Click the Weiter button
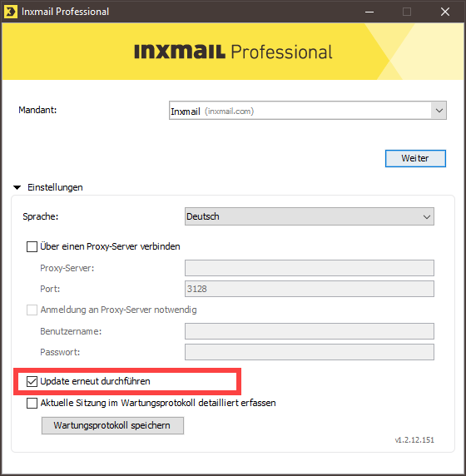Viewport: 466px width, 476px height. point(415,158)
